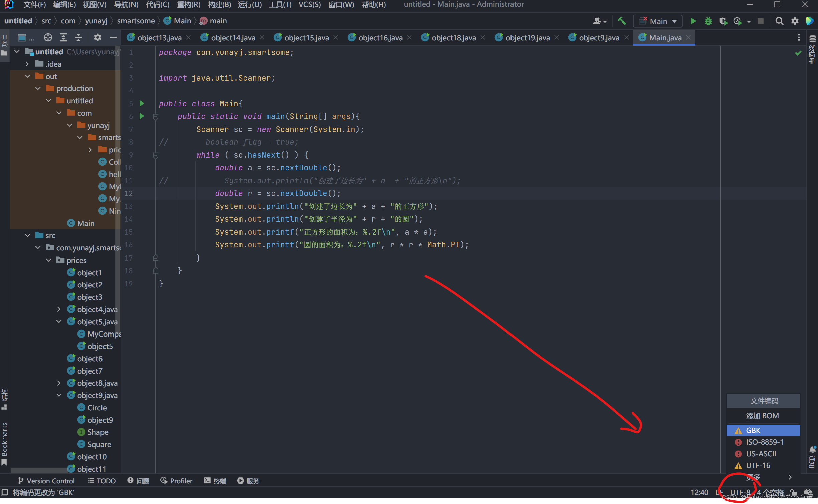Click the run gutter arrow beside class Main
The width and height of the screenshot is (818, 504).
pos(142,103)
